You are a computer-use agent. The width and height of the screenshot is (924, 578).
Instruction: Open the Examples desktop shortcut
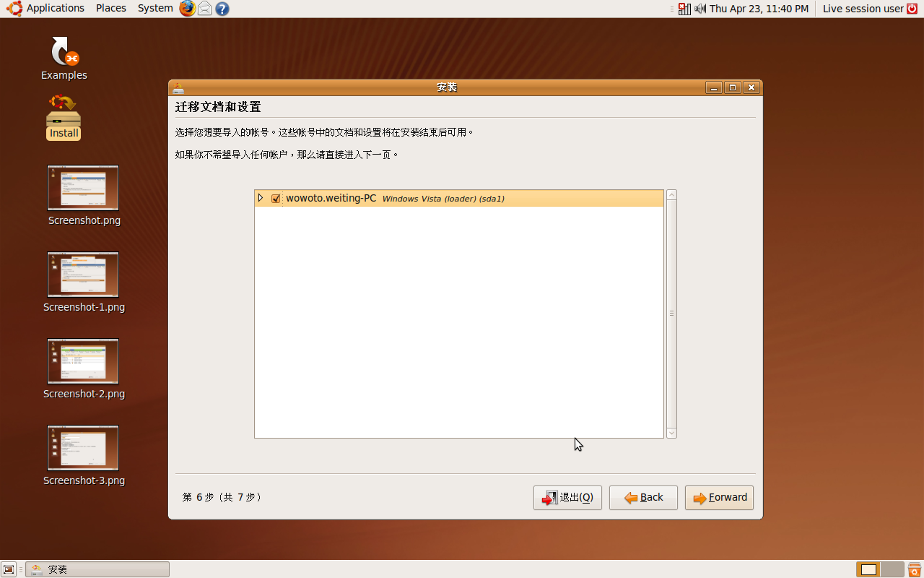[x=64, y=58]
